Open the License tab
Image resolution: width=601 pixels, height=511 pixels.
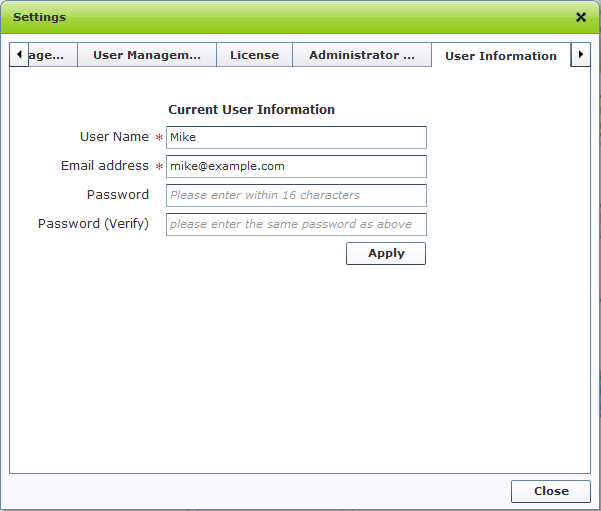click(x=255, y=55)
